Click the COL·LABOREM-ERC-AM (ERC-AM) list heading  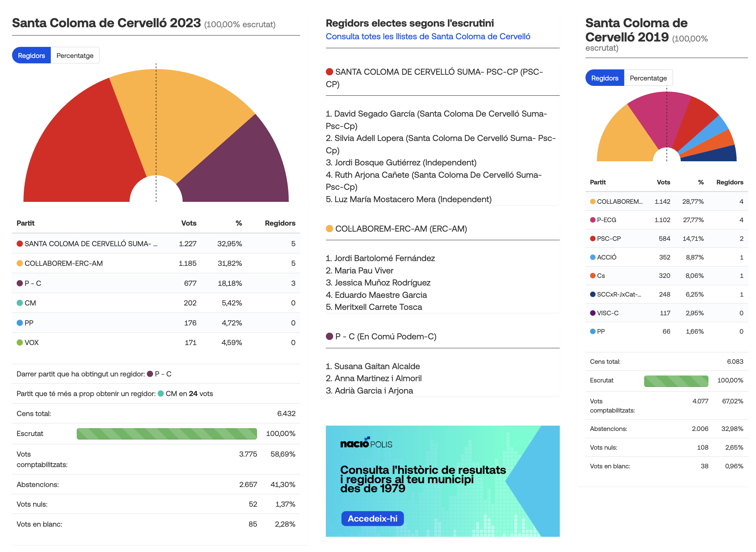[x=396, y=228]
